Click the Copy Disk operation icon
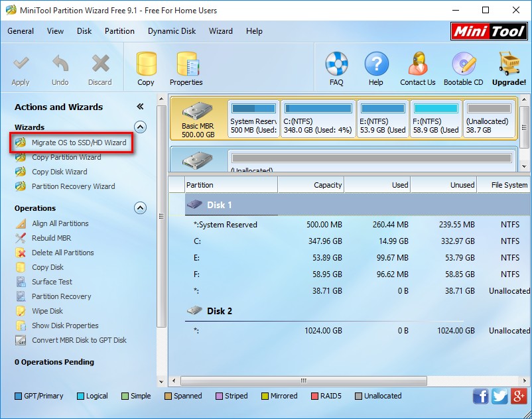The height and width of the screenshot is (419, 532). [21, 267]
